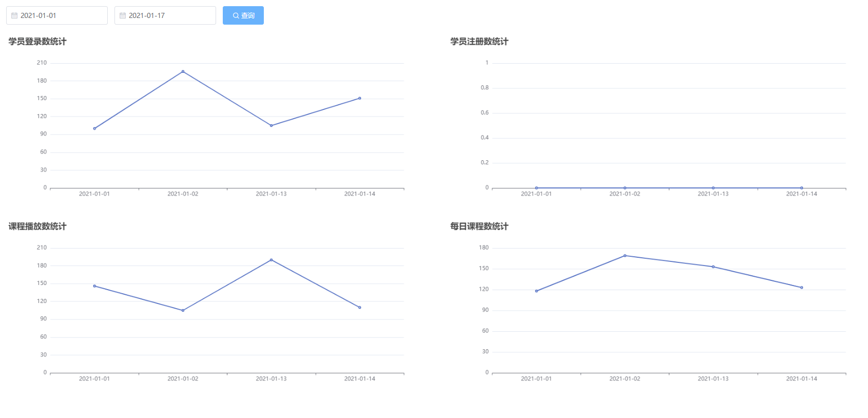Click 2021-01-14 data point in 课程播放数统计 chart
This screenshot has width=868, height=418.
360,308
